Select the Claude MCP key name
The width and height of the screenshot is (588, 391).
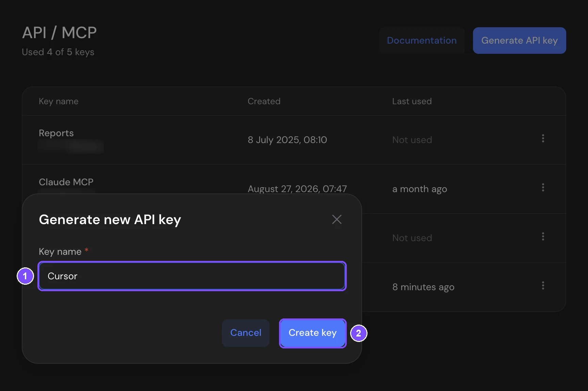point(66,182)
